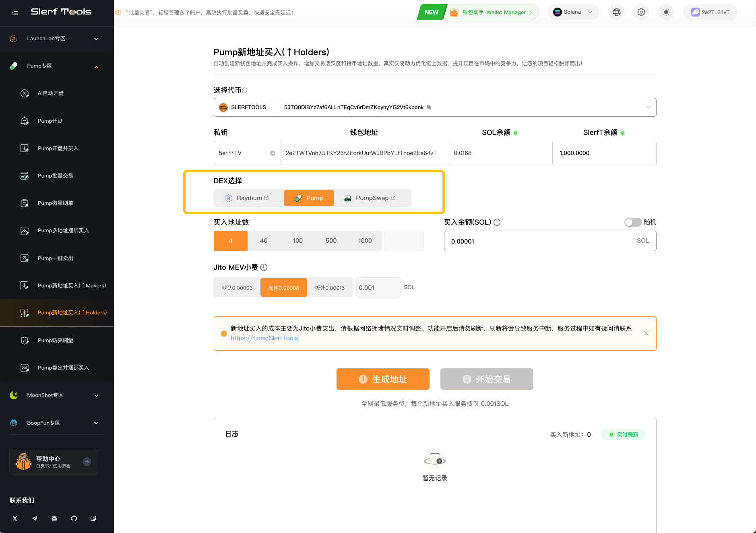
Task: Open the SLERFTOOLS token dropdown
Action: tap(435, 107)
